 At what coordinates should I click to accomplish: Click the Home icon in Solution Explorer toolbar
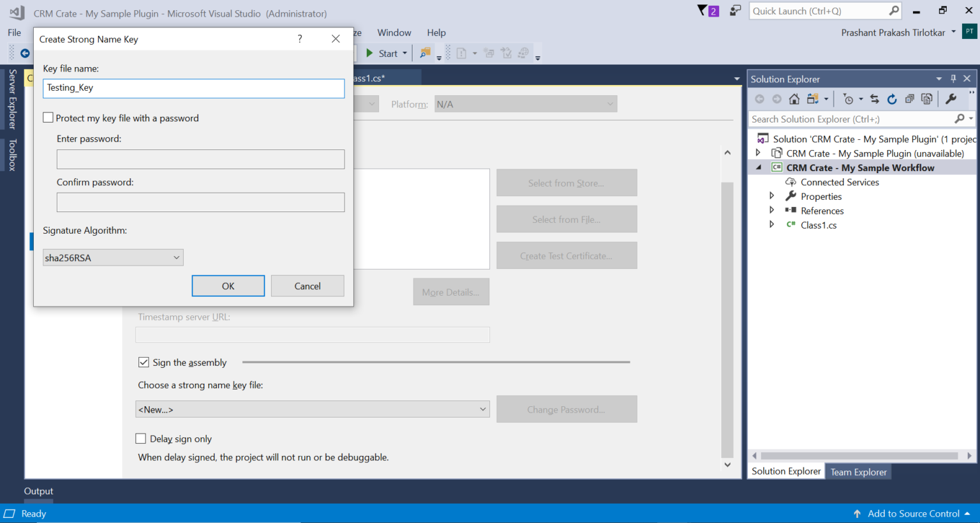pyautogui.click(x=794, y=99)
